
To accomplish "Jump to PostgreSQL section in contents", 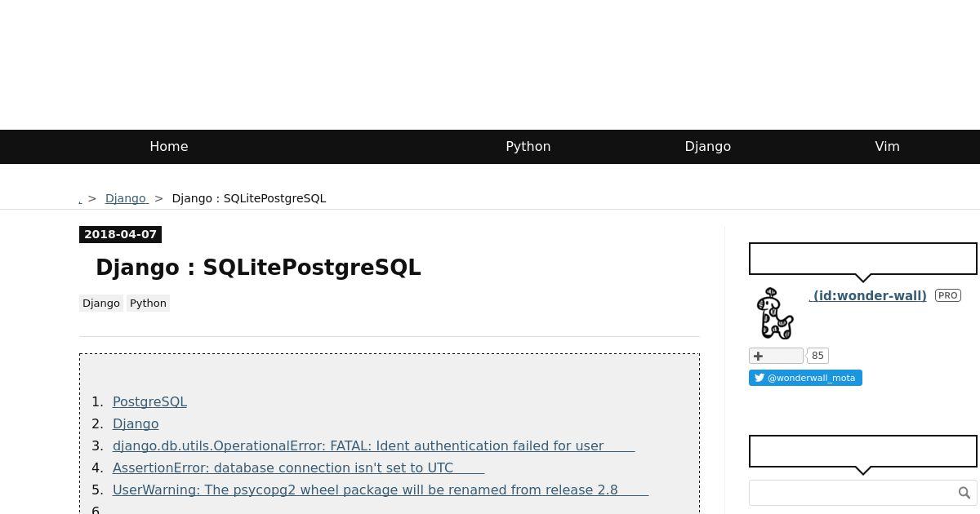I will point(149,401).
